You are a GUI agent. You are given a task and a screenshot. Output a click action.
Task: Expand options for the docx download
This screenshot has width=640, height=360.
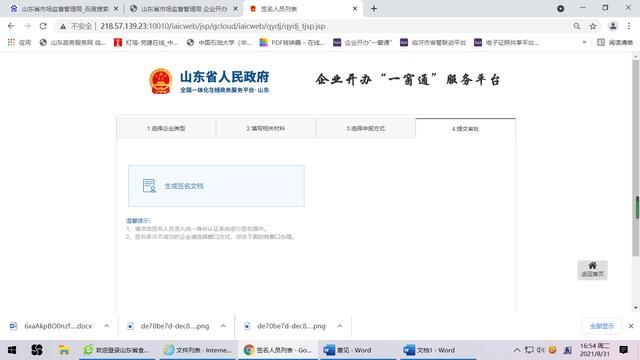(107, 326)
